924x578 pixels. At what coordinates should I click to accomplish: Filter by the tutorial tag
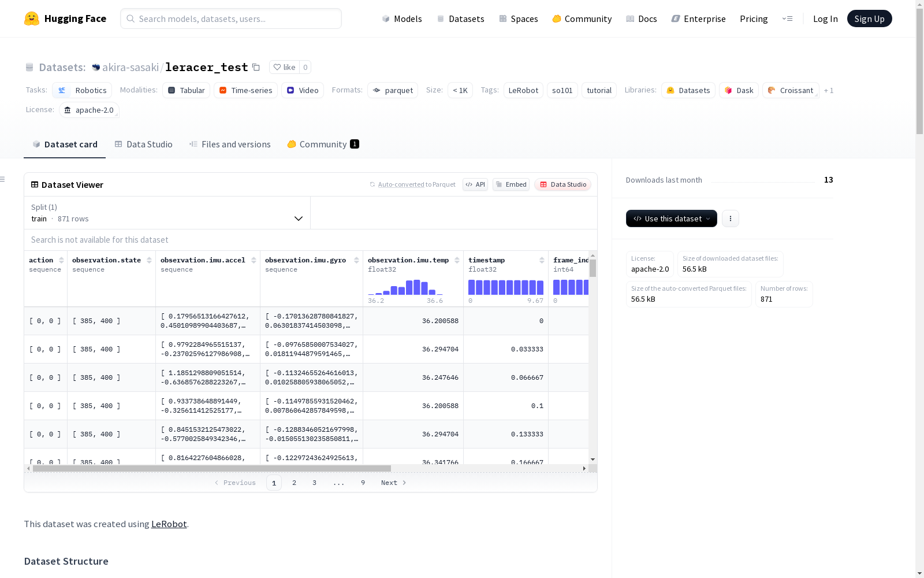599,90
